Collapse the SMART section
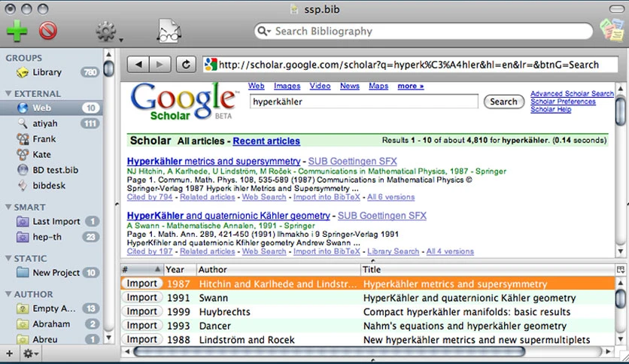The width and height of the screenshot is (629, 364). click(8, 208)
